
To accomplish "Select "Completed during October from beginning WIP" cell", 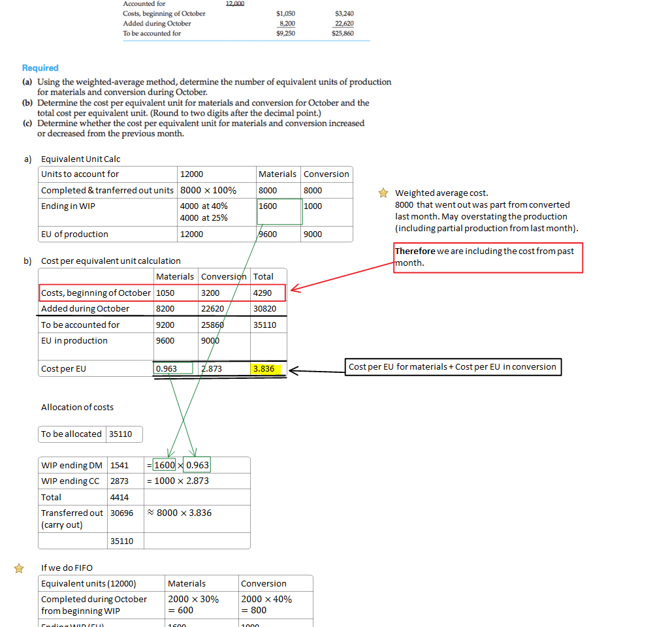I will tap(102, 605).
